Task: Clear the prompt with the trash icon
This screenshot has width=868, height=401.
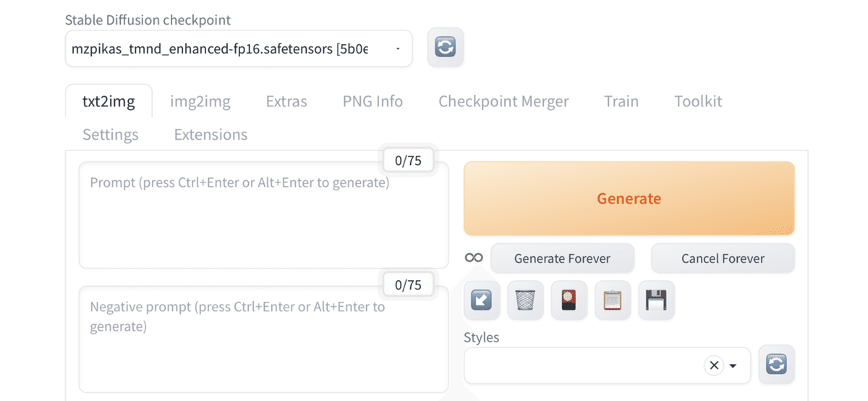Action: [525, 300]
